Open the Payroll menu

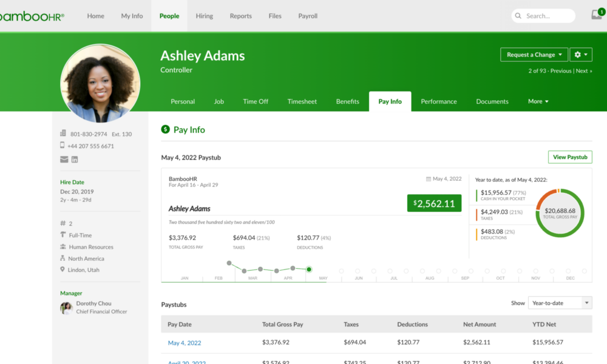[308, 16]
